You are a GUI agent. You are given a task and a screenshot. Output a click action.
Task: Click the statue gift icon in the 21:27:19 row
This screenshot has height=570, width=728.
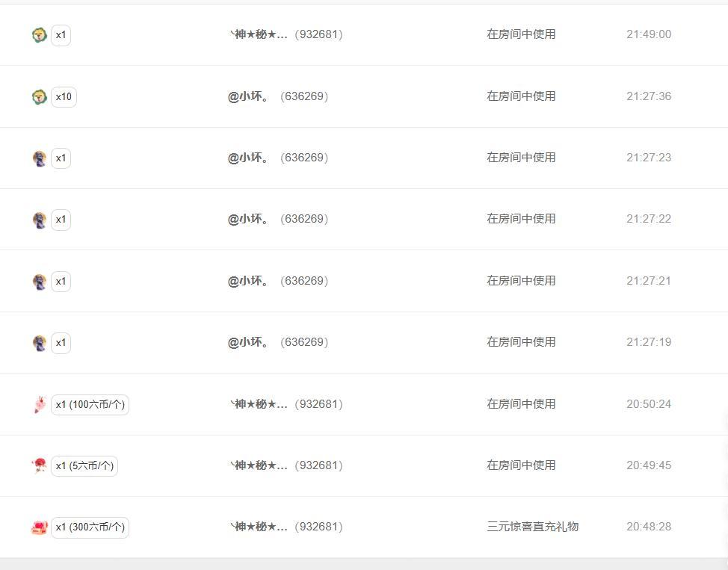coord(40,343)
